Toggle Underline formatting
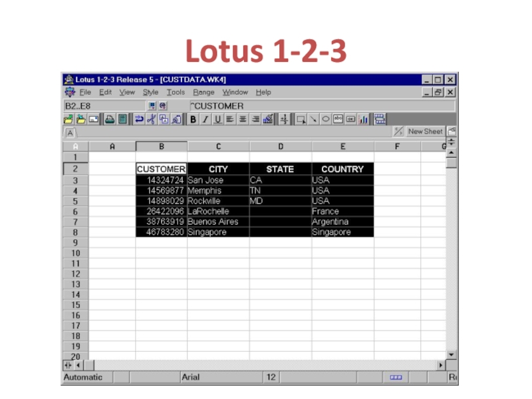This screenshot has height=399, width=532. [218, 120]
